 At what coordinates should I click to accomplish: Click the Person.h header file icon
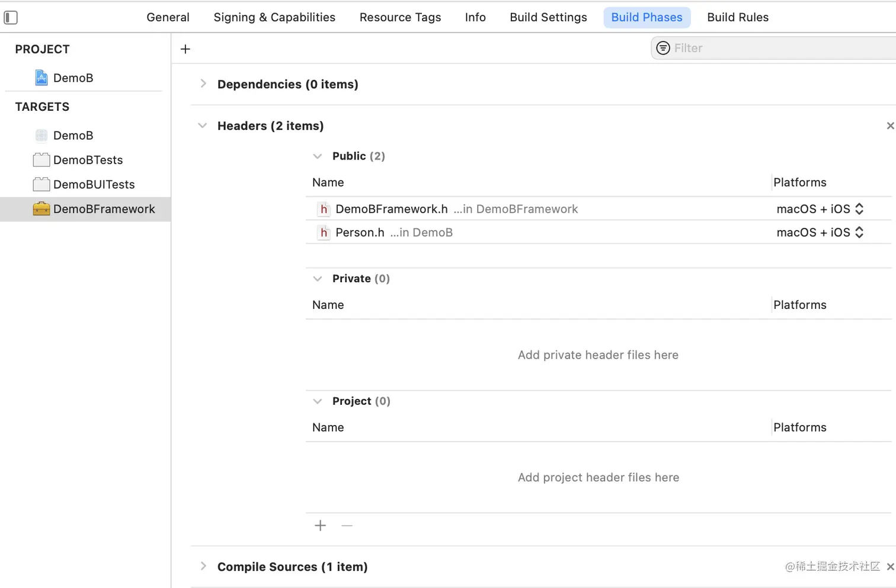(x=324, y=232)
